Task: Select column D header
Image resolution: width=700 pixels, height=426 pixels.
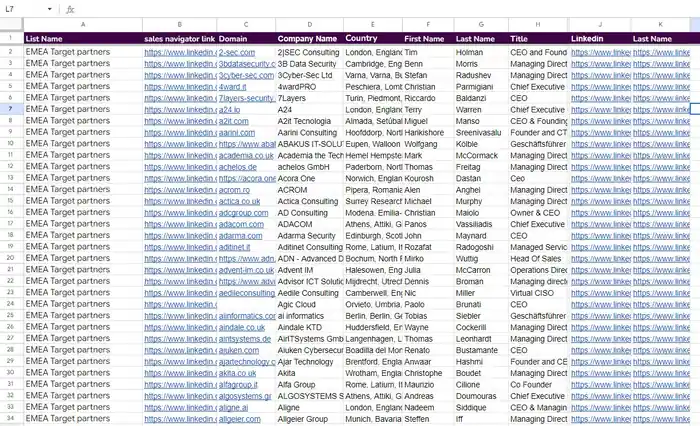Action: coord(309,25)
